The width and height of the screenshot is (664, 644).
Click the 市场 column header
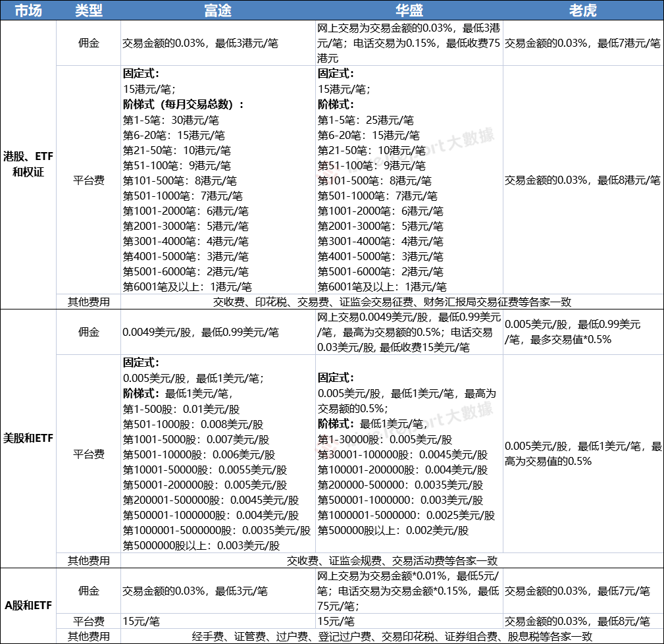28,10
